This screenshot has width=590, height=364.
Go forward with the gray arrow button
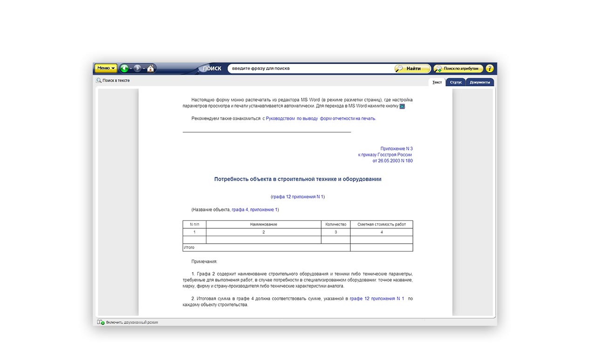[x=137, y=69]
